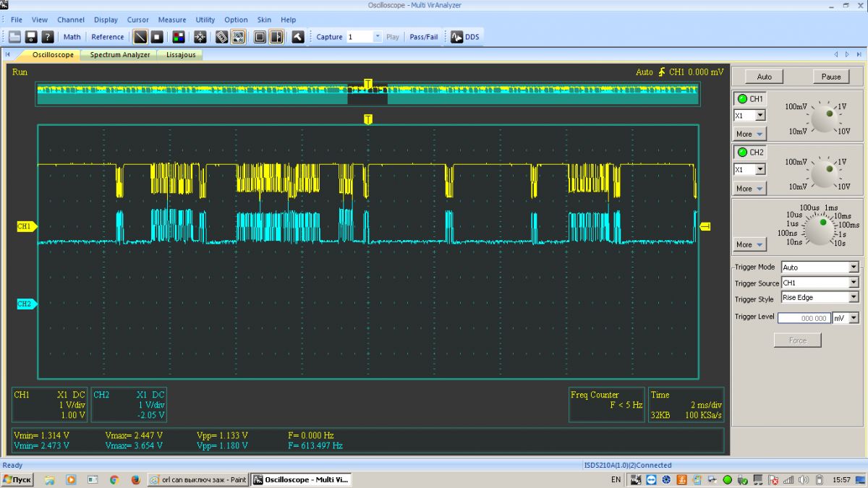Adjust the timebase knob
This screenshot has height=488, width=868.
(822, 230)
